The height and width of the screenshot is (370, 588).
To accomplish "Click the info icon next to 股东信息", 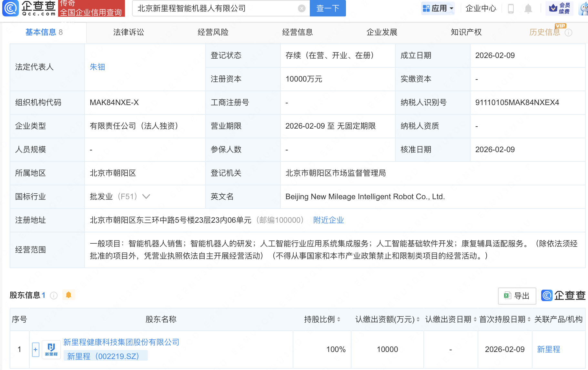I will click(x=54, y=295).
